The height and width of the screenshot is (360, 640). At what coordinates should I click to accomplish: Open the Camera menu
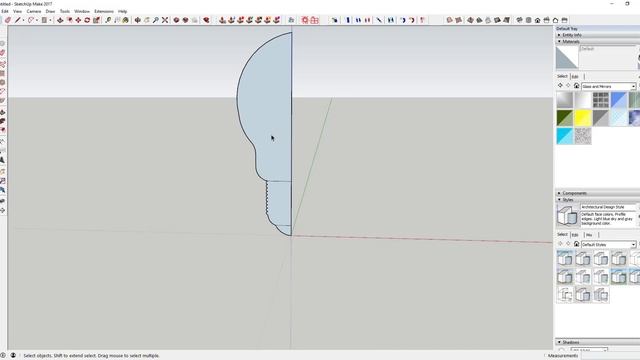(x=33, y=11)
